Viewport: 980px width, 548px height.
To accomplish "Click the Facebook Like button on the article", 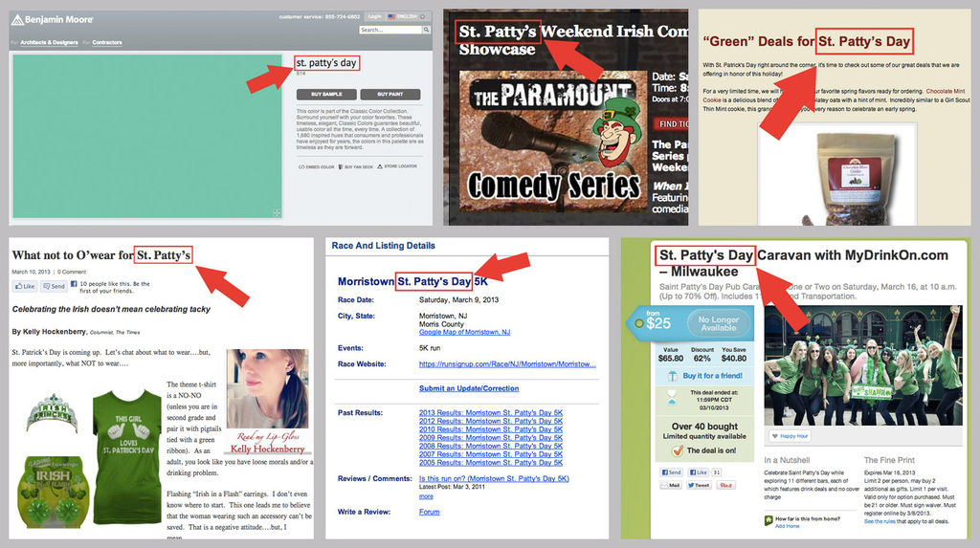I will click(24, 286).
